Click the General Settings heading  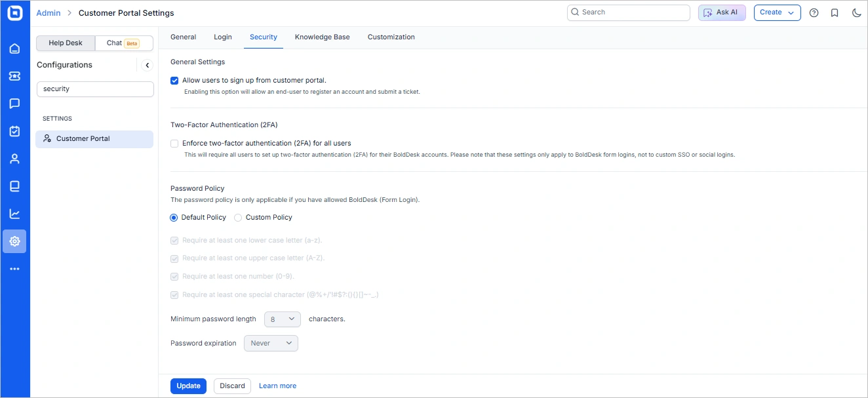[x=197, y=62]
